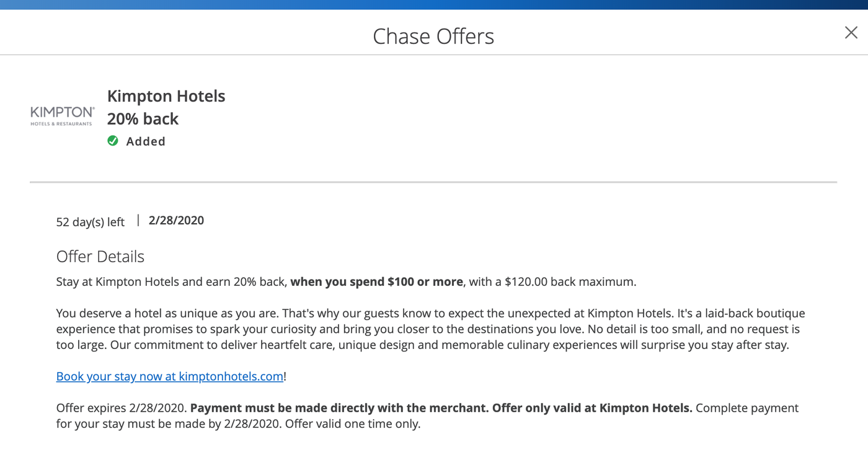868x455 pixels.
Task: Tap the X icon in the corner
Action: [x=851, y=32]
